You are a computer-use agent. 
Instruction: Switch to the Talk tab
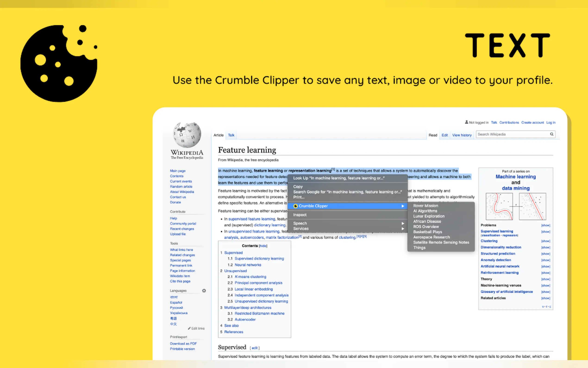click(x=231, y=135)
